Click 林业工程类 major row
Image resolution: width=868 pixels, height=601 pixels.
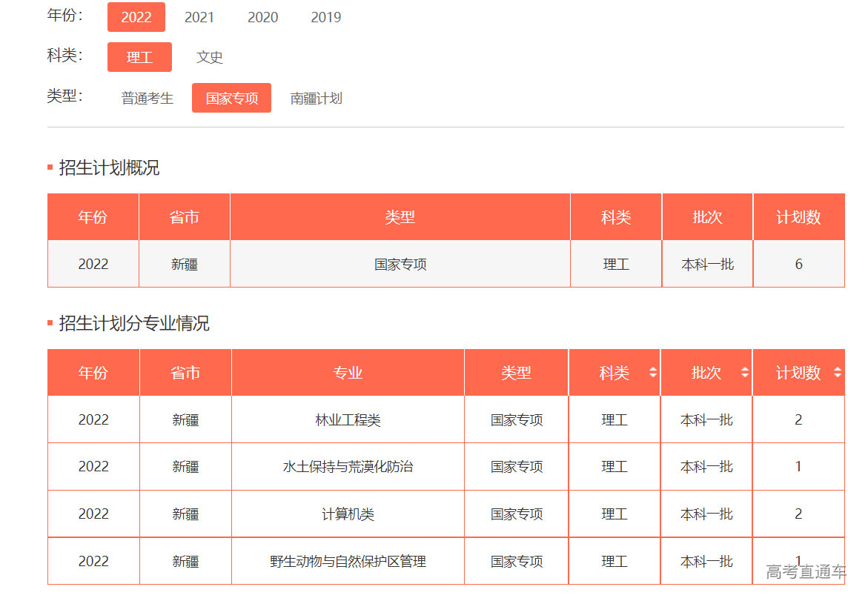click(x=348, y=420)
